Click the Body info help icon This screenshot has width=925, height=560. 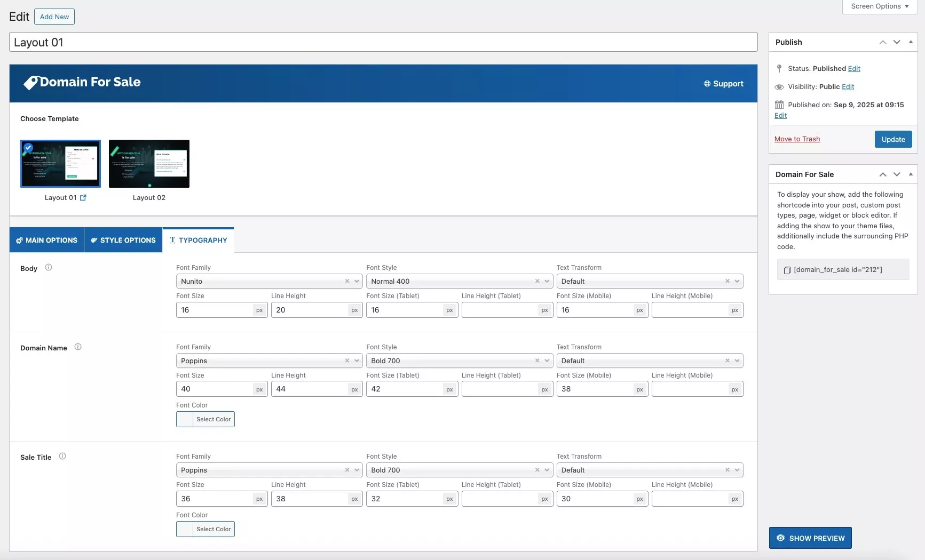[x=49, y=268]
